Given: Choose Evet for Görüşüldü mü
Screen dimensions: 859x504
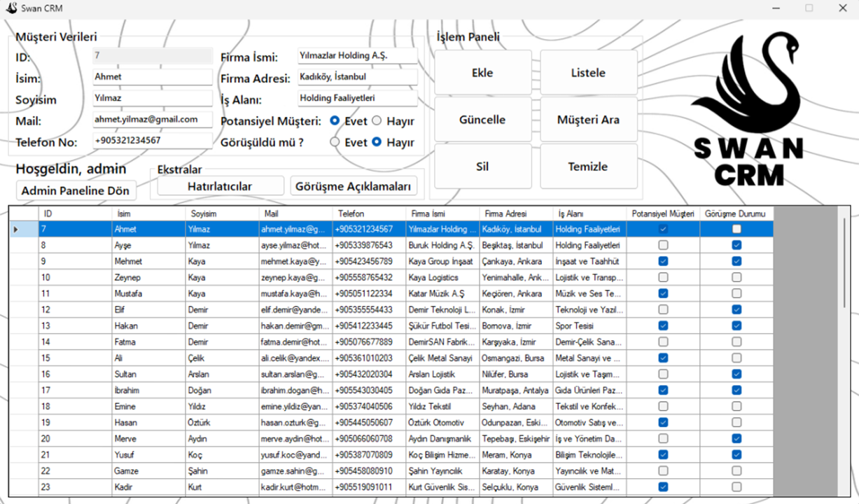Looking at the screenshot, I should click(x=335, y=142).
